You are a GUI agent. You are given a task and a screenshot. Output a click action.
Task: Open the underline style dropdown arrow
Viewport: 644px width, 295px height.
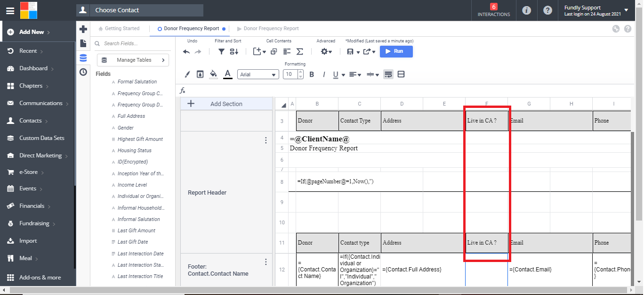(x=343, y=75)
